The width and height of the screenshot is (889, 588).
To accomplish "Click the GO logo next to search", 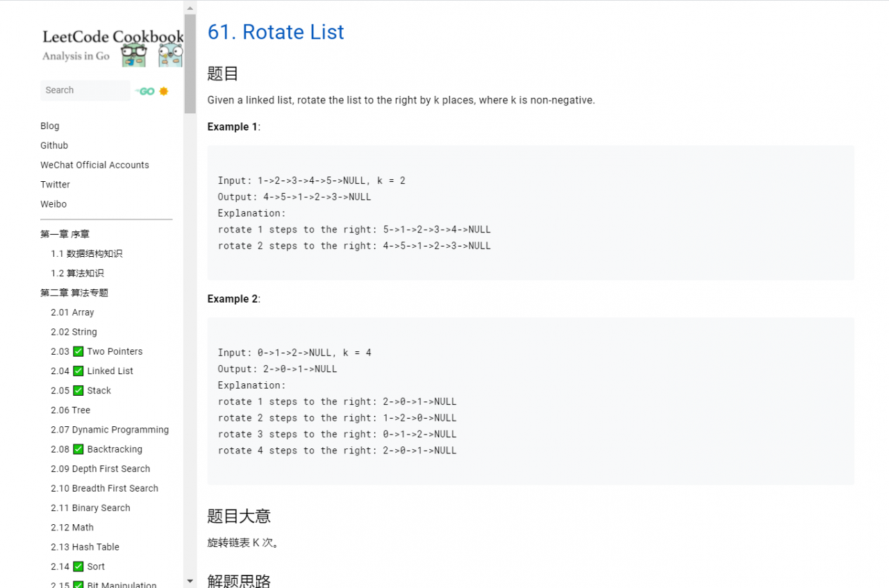I will [x=145, y=91].
